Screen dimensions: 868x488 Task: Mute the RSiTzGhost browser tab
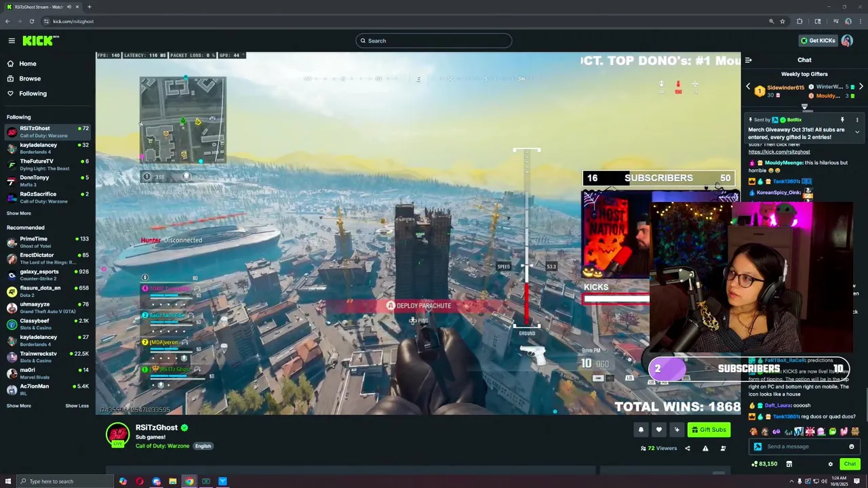click(70, 7)
